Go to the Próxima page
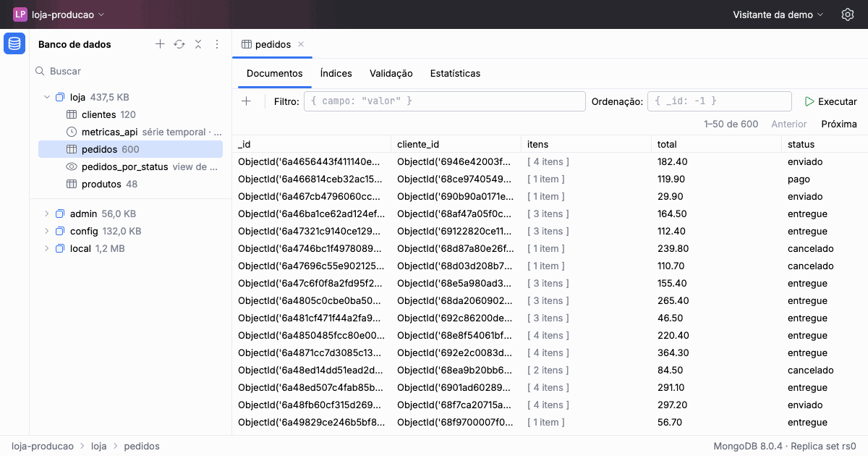Image resolution: width=868 pixels, height=456 pixels. pyautogui.click(x=839, y=124)
